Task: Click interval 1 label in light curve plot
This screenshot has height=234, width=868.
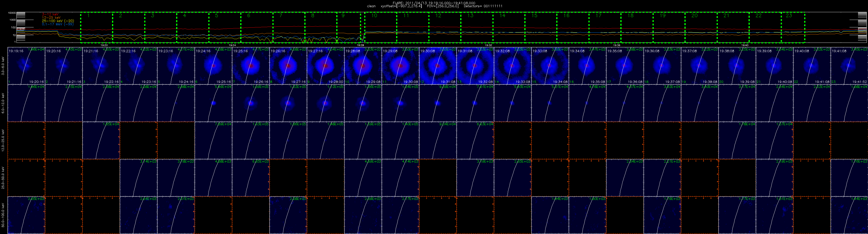Action: pos(89,15)
